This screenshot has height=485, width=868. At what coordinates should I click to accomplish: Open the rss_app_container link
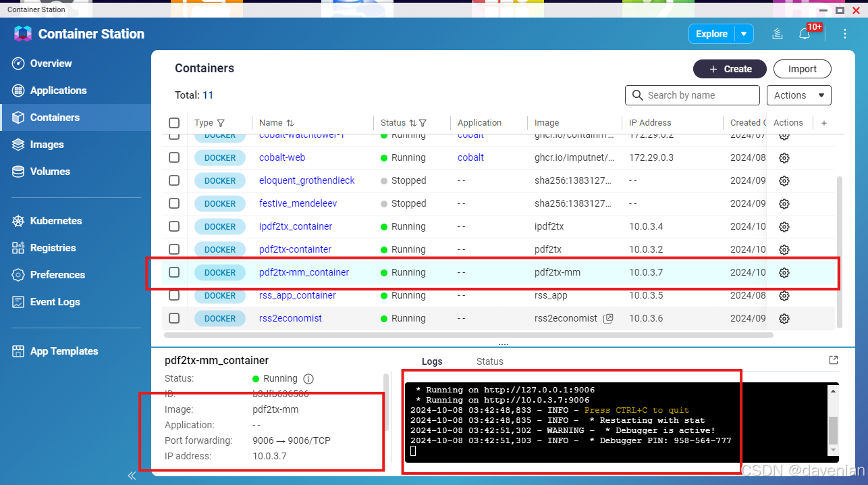(298, 295)
